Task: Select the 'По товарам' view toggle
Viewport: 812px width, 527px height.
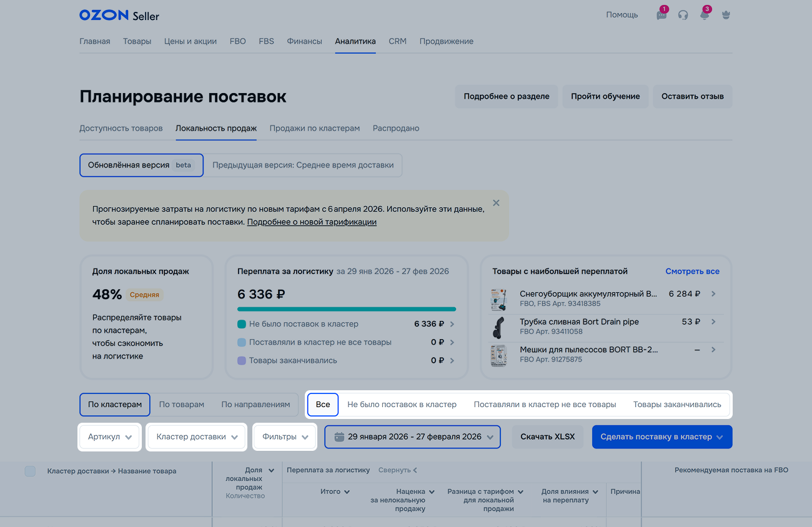Action: click(181, 405)
